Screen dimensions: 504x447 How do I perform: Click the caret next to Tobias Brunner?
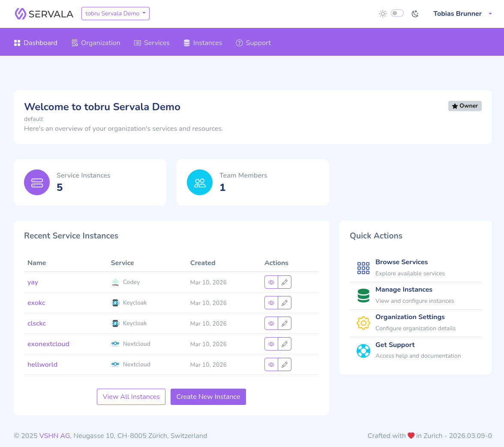(x=490, y=14)
